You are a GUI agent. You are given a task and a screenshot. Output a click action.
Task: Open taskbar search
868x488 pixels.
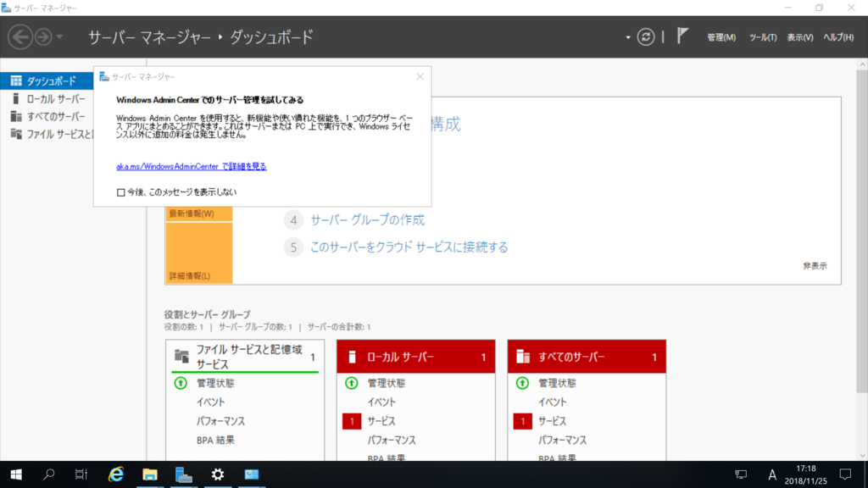click(x=48, y=474)
